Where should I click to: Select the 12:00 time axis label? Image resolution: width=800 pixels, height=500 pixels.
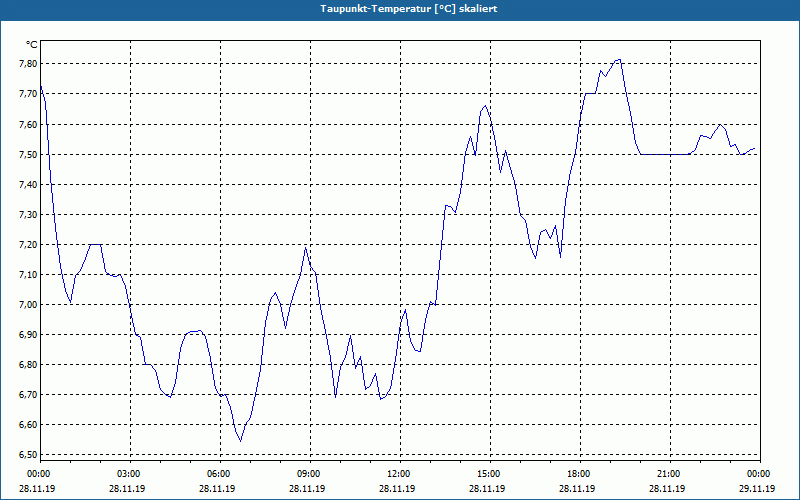pyautogui.click(x=397, y=474)
